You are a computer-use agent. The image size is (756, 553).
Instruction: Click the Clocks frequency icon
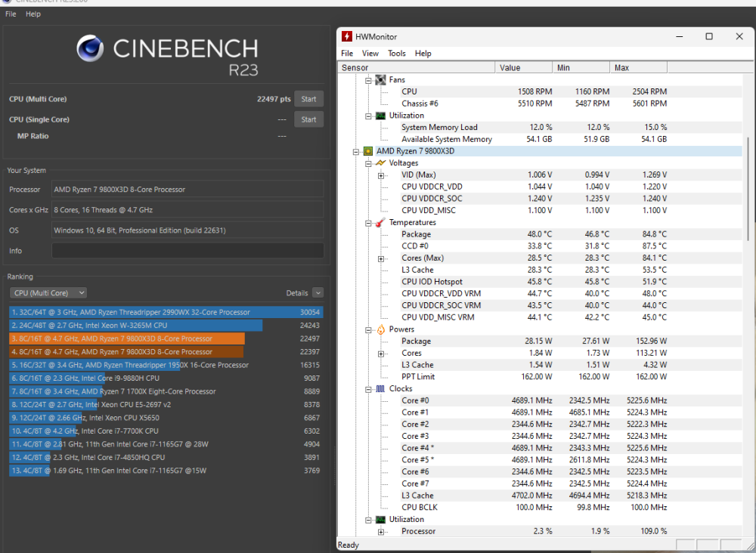click(380, 388)
